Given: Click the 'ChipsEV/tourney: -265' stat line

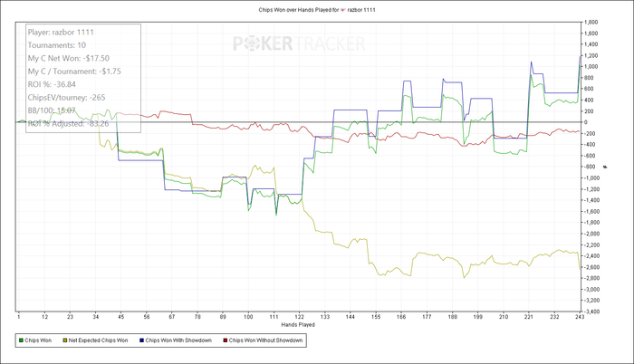Looking at the screenshot, I should (x=66, y=98).
